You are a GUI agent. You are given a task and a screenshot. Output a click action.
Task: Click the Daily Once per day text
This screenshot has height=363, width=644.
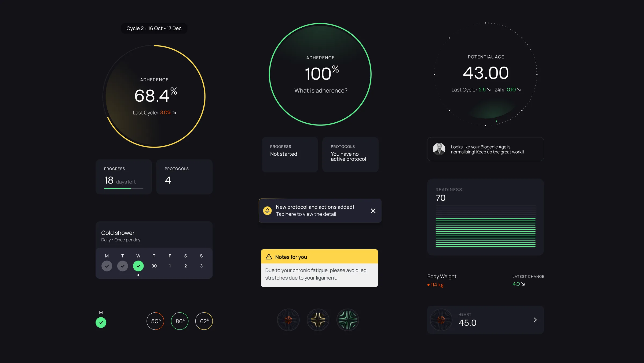(121, 240)
